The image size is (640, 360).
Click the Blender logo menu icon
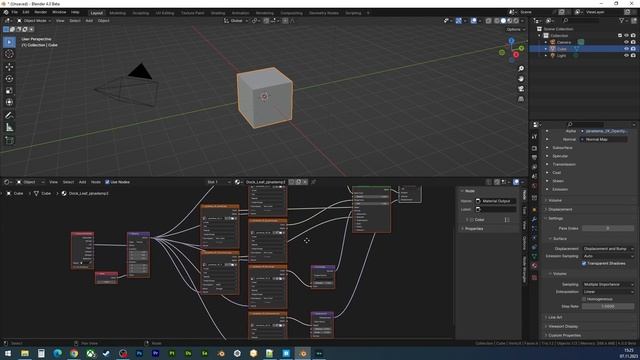coord(5,13)
